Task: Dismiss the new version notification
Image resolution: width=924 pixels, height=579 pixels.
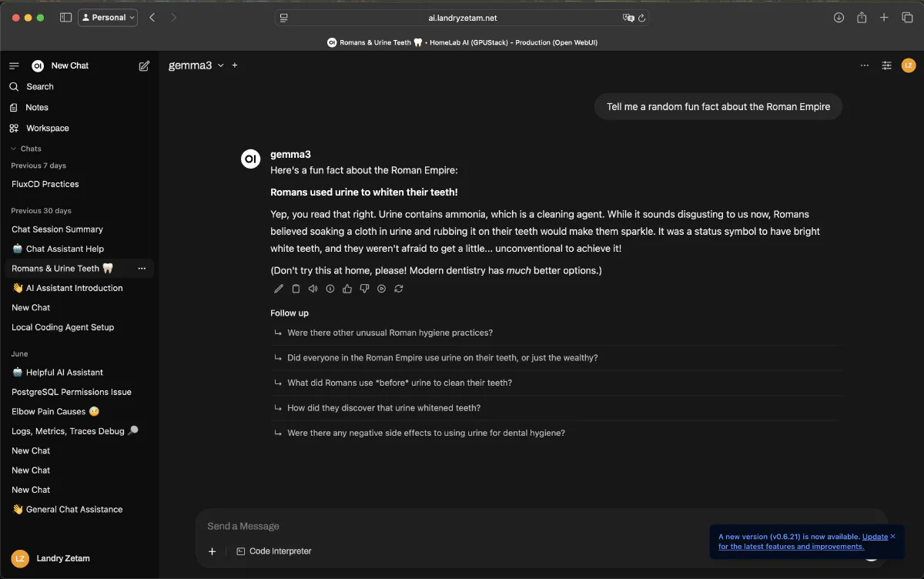Action: pyautogui.click(x=893, y=536)
